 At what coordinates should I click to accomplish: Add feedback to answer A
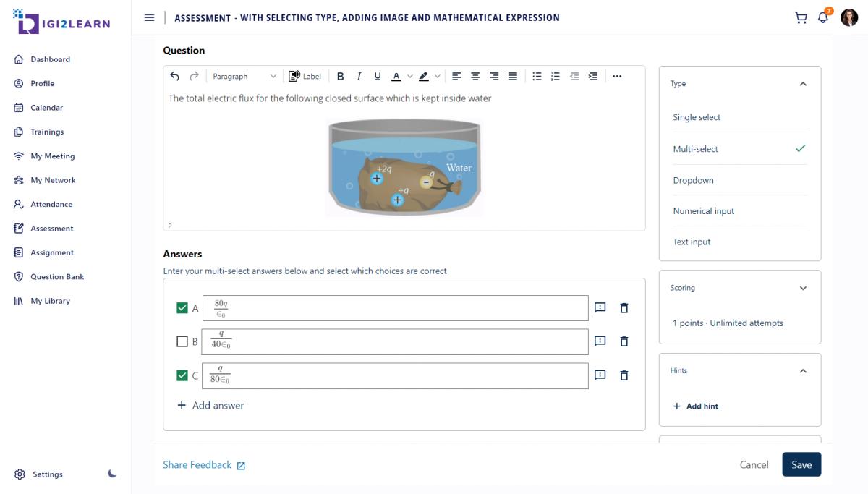click(x=600, y=307)
